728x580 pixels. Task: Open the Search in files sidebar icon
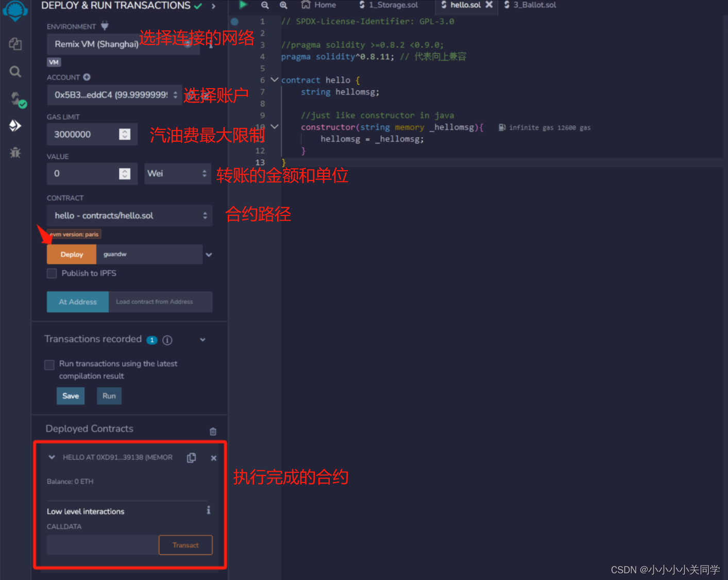pos(15,72)
